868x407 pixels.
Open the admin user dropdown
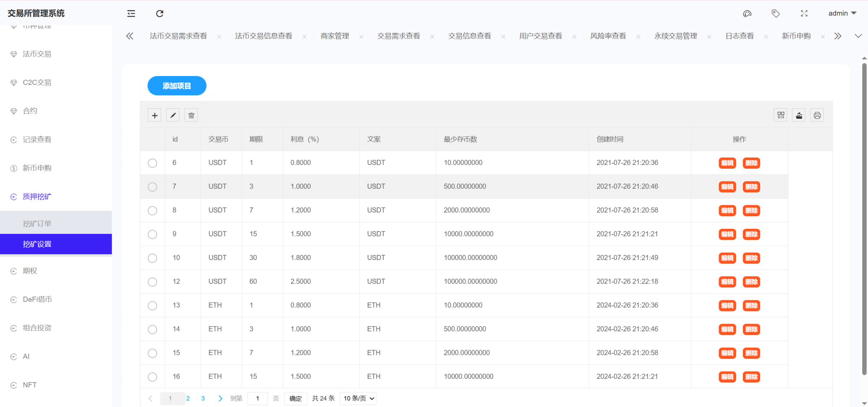pyautogui.click(x=842, y=13)
